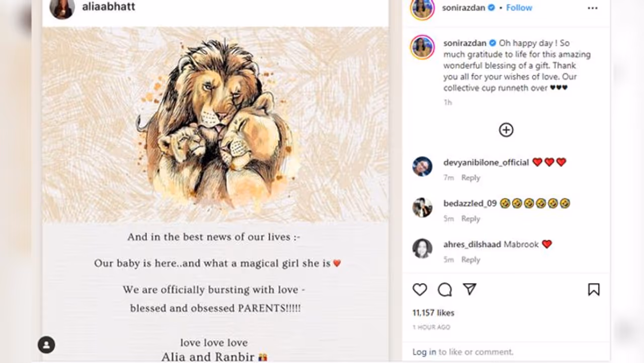Share the post via paper plane icon
Image resolution: width=644 pixels, height=363 pixels.
[x=469, y=289]
